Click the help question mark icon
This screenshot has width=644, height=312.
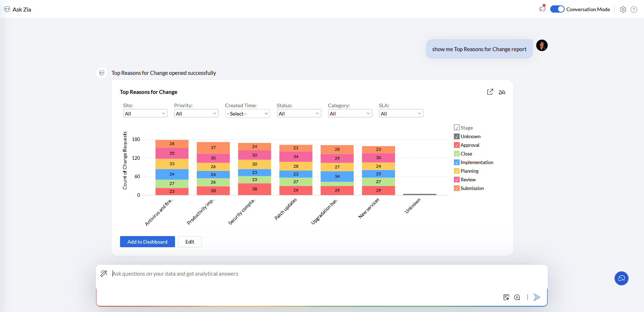634,10
